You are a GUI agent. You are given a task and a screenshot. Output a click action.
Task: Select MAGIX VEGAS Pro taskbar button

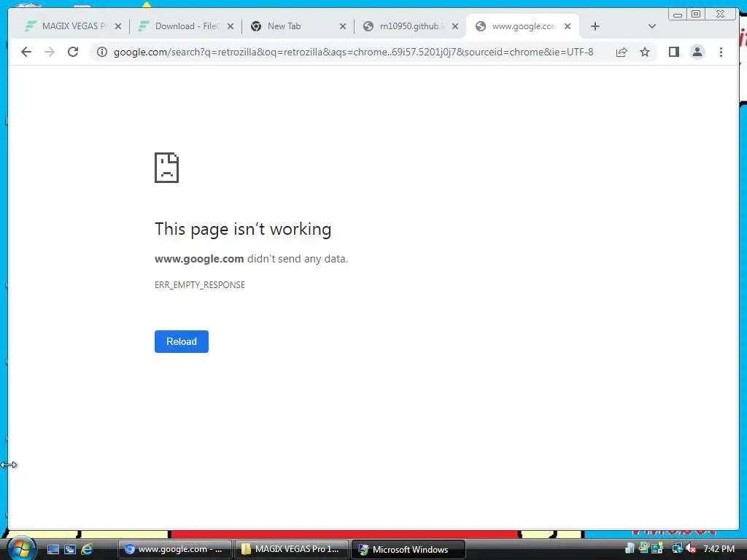point(292,549)
